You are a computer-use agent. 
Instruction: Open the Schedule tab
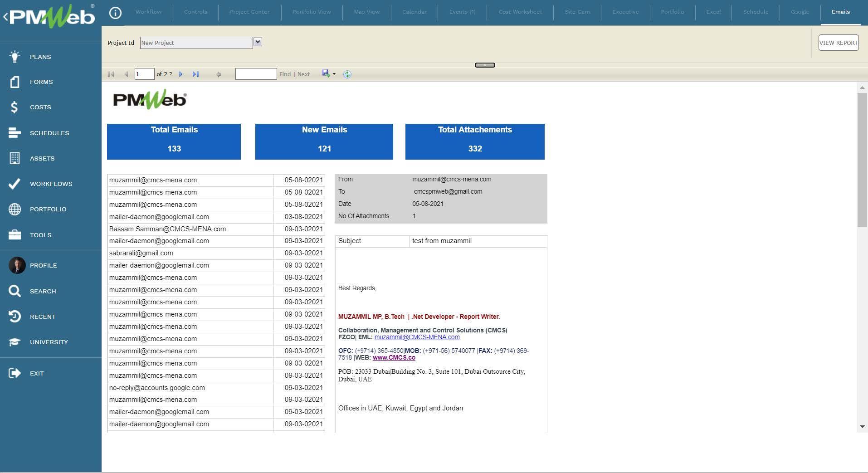(756, 12)
